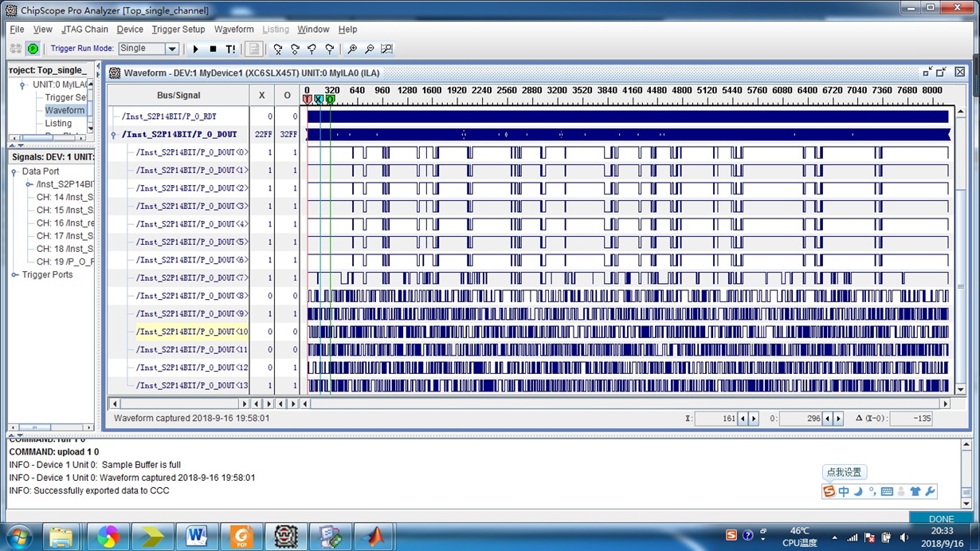Click the Go To Next Trigger icon
Screen dimensions: 980x551
[329, 49]
